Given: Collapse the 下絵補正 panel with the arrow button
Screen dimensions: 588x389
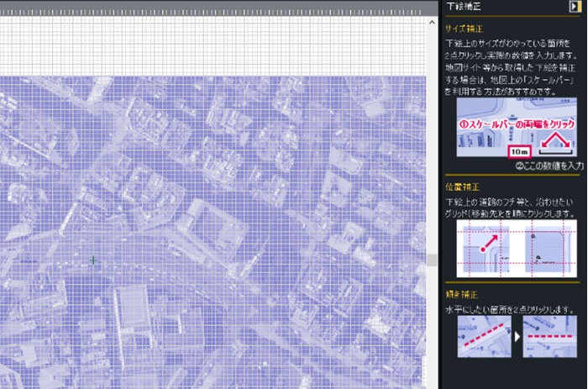Looking at the screenshot, I should (575, 7).
